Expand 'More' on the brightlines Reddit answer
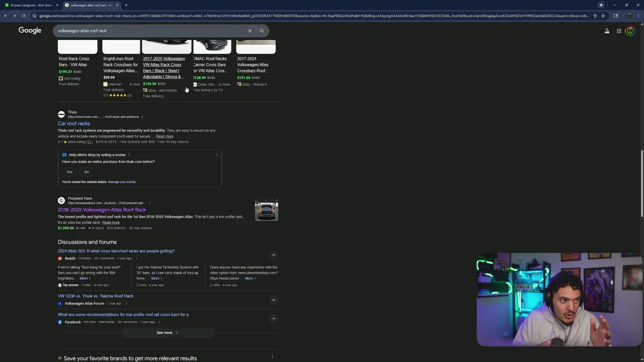This screenshot has width=644, height=362. coord(85,279)
